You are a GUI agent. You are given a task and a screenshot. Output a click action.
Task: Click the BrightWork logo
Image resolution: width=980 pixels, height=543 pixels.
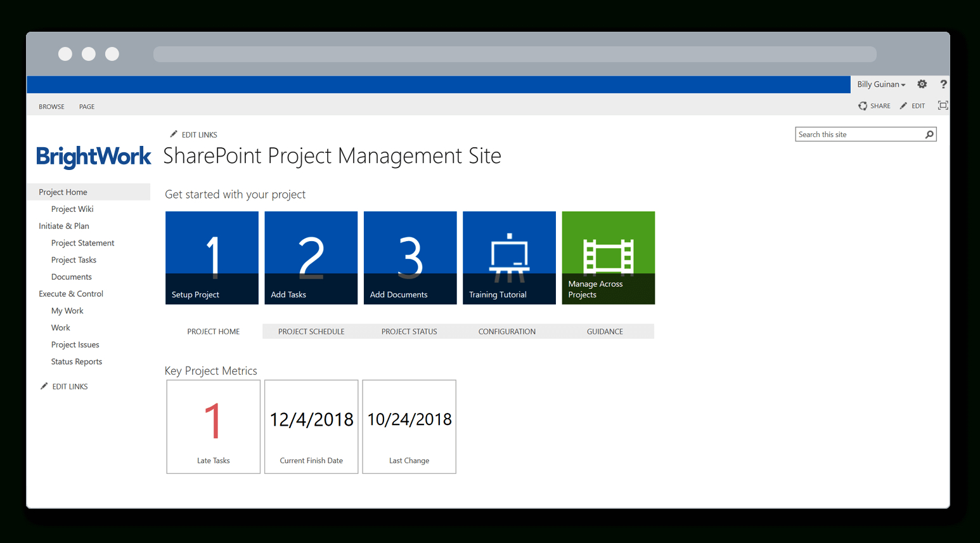coord(94,157)
